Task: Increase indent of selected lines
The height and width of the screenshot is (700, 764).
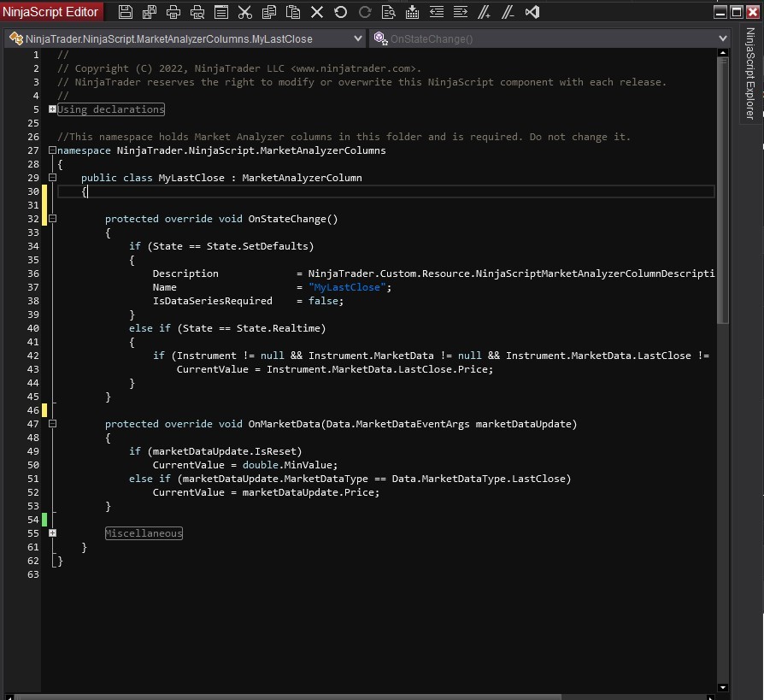Action: (x=461, y=12)
